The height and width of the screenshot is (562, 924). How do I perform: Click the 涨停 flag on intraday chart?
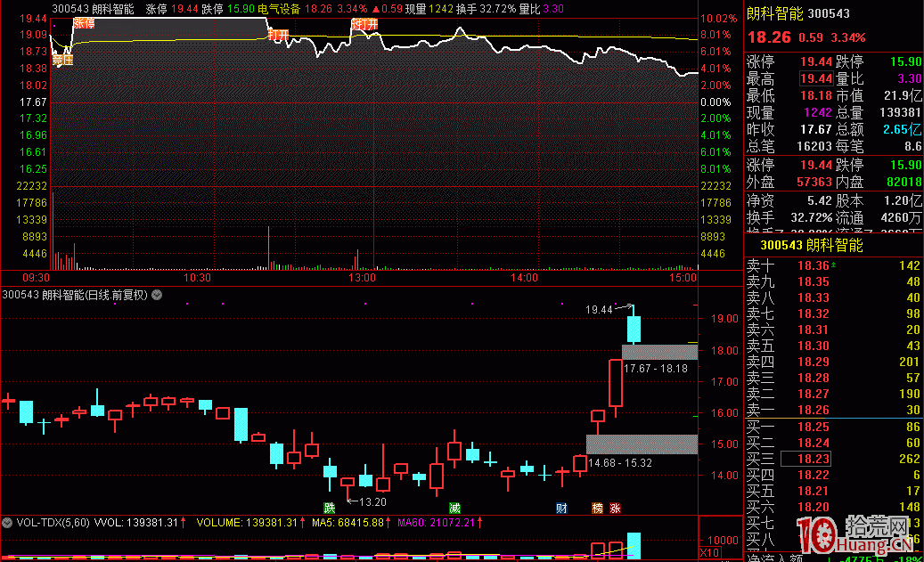pos(84,23)
